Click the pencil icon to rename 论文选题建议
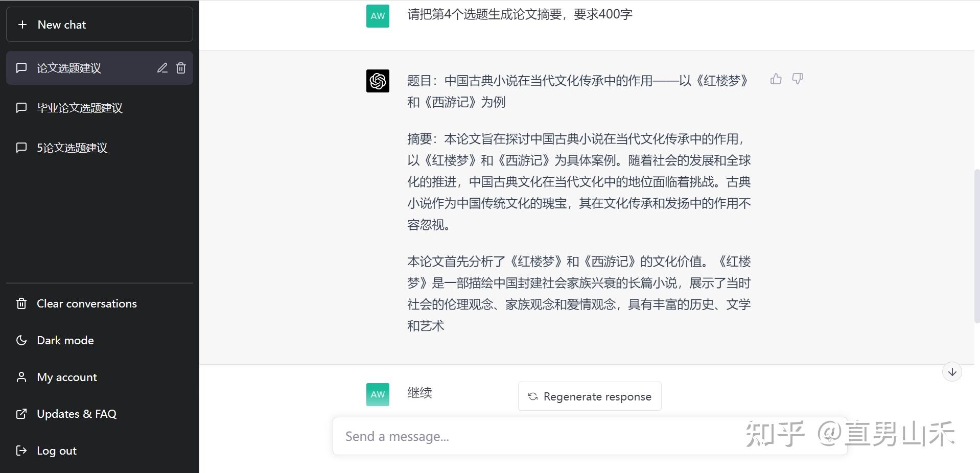 162,68
